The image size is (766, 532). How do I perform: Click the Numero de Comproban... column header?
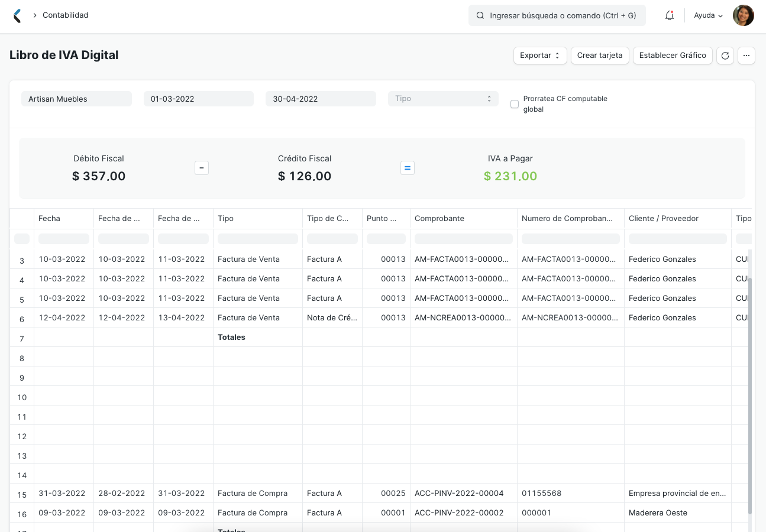coord(571,219)
